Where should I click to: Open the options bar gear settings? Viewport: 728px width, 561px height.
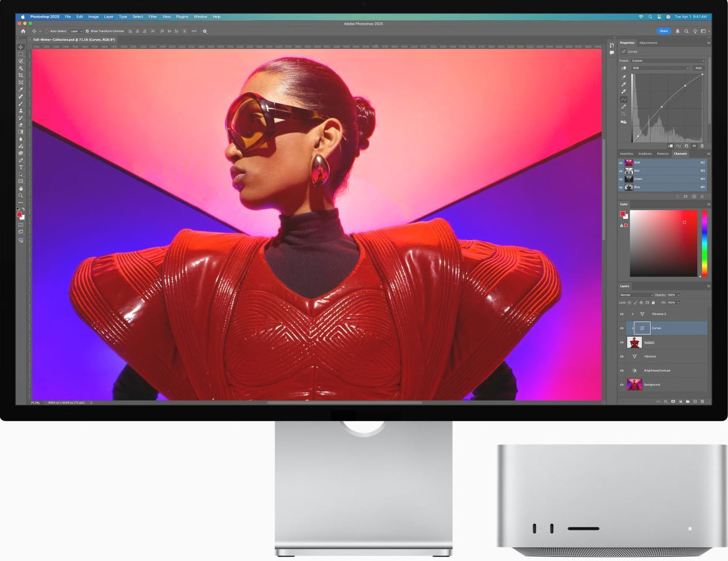point(205,31)
